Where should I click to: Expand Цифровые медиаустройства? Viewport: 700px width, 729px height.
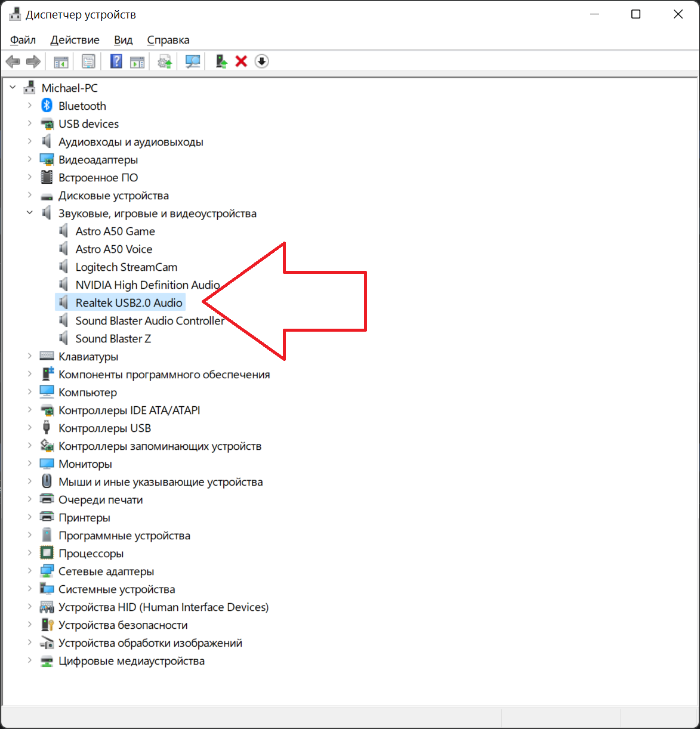click(x=30, y=660)
